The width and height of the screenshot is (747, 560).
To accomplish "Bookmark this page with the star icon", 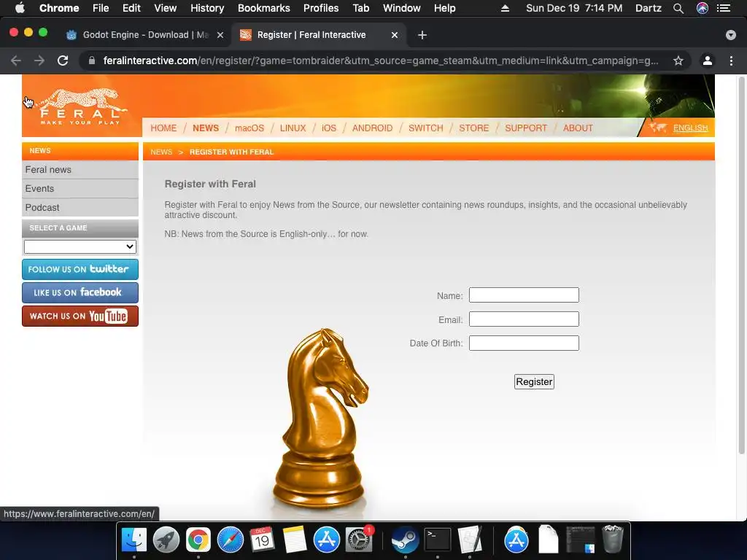I will [x=678, y=61].
